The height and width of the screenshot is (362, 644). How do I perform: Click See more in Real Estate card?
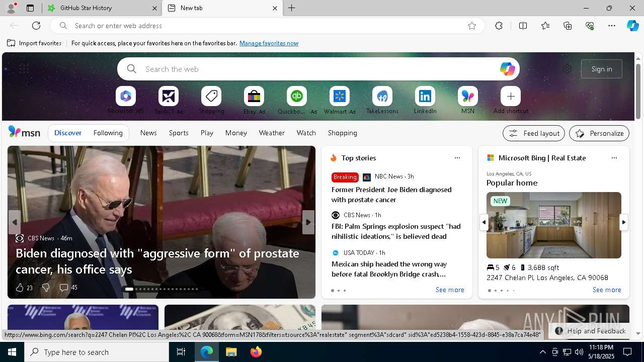pos(607,290)
